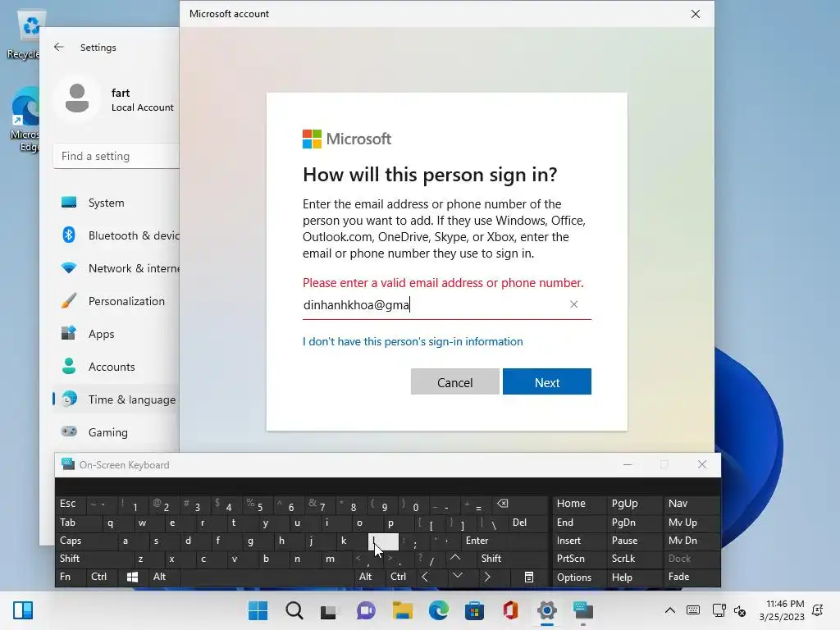The image size is (840, 630).
Task: Tap the Windows logo key on On-Screen Keyboard
Action: [x=132, y=577]
